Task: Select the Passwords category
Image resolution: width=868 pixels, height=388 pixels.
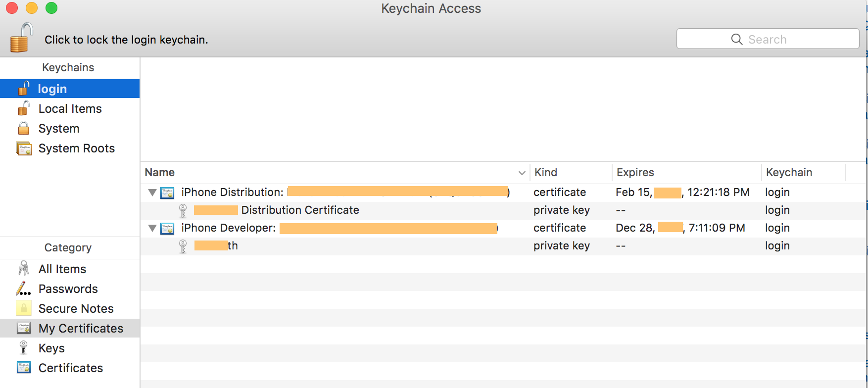Action: (68, 289)
